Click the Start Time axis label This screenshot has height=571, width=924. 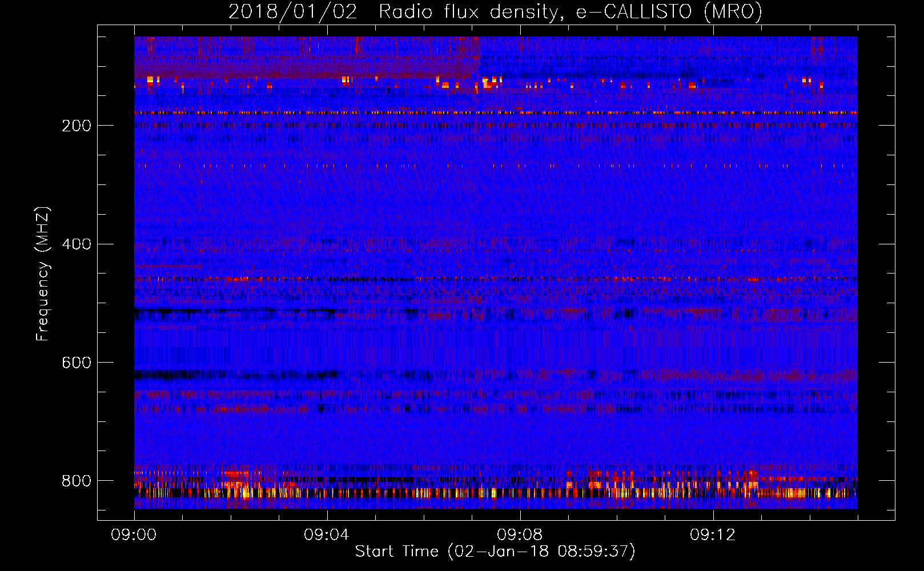click(x=495, y=551)
